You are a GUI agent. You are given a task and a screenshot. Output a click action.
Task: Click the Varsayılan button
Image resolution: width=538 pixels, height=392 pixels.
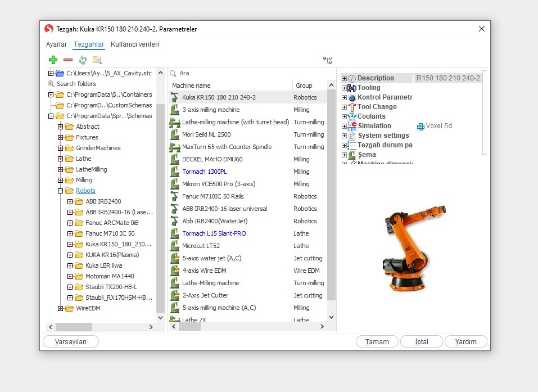click(x=71, y=341)
